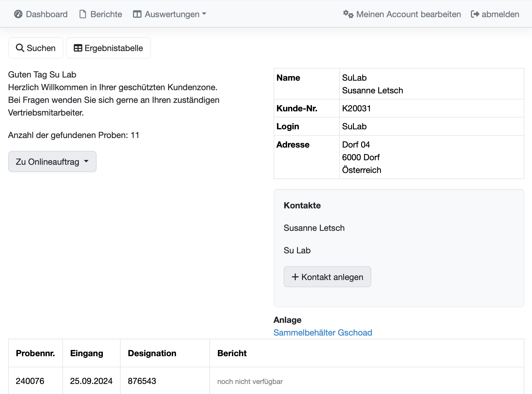Open the Sammelbehälter Gschoad link
Screen dimensions: 532x394
point(323,332)
